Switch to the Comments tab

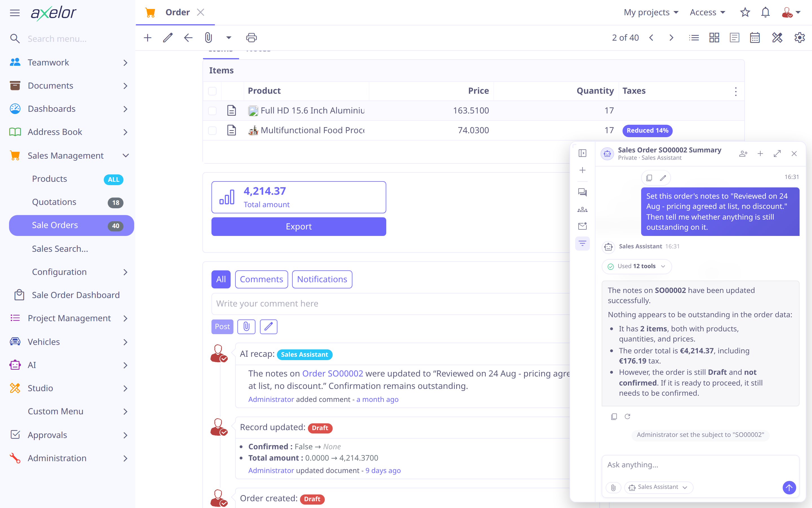[261, 279]
